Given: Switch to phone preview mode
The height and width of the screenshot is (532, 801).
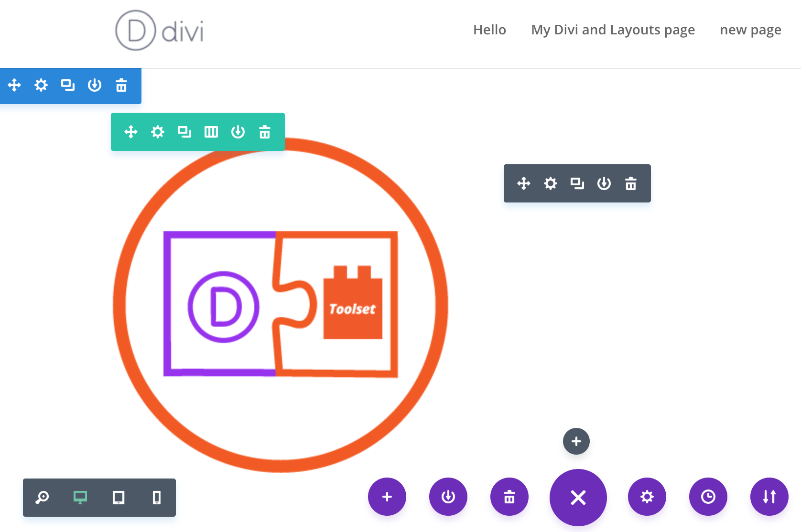Looking at the screenshot, I should (157, 498).
